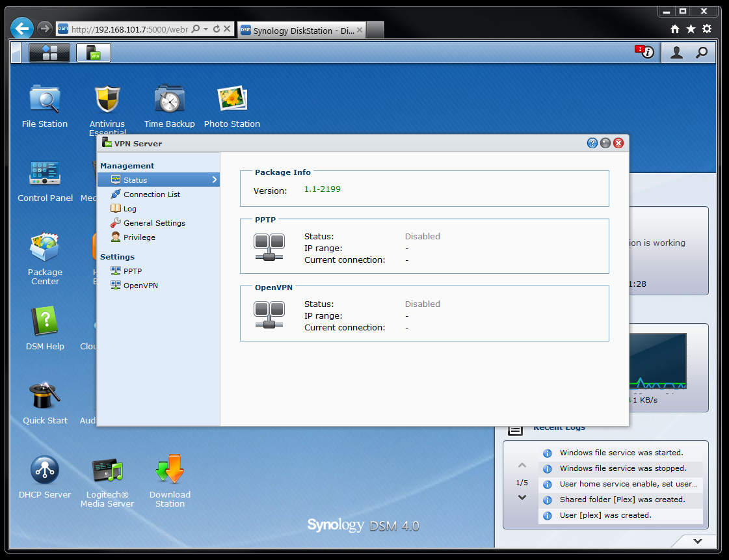Viewport: 729px width, 560px height.
Task: Click the browser address bar URL
Action: tap(129, 29)
